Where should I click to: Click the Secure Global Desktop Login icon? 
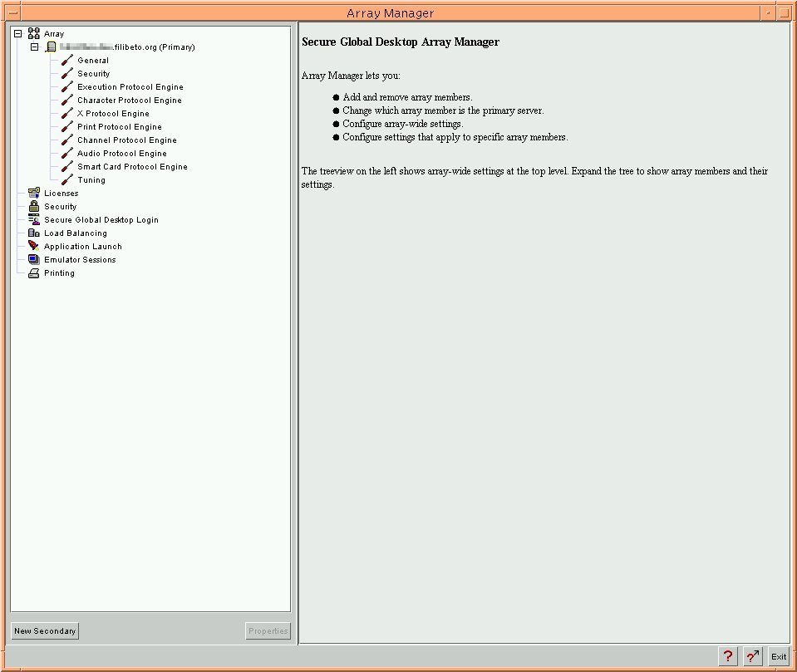[33, 220]
